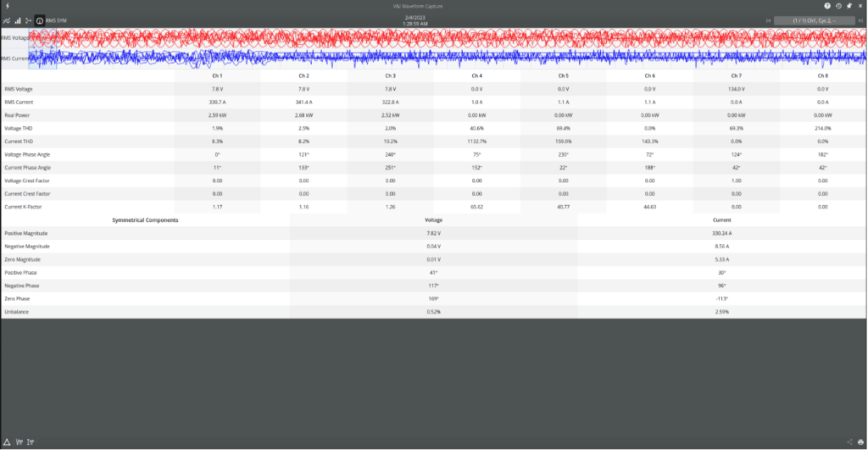Pin the window with the pushpin icon
Screen dimensions: 868x450
point(849,6)
